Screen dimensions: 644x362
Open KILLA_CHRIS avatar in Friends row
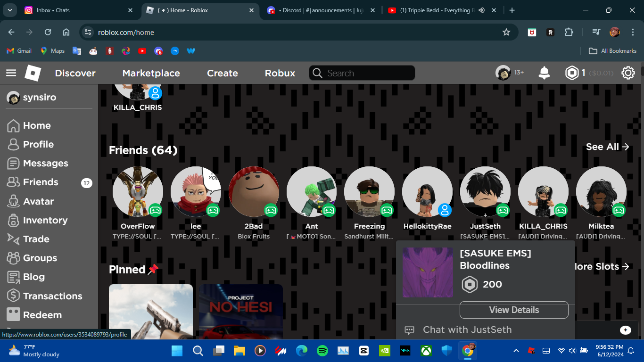point(544,191)
